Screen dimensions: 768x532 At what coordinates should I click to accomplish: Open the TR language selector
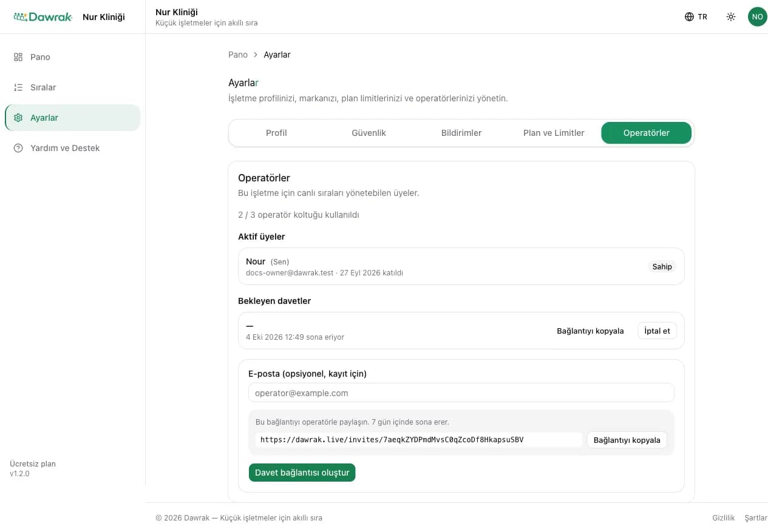point(696,17)
